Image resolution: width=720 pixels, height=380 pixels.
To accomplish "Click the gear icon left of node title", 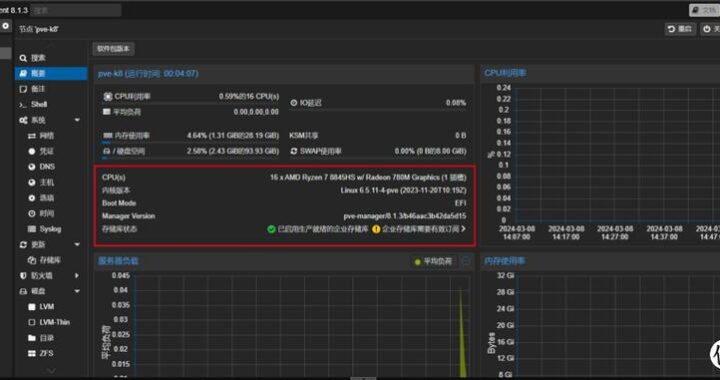I will [x=6, y=26].
